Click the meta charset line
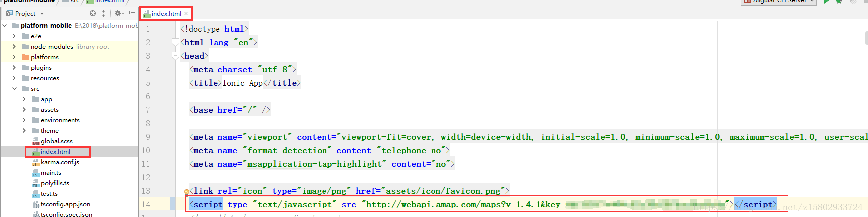This screenshot has width=868, height=217. coord(242,69)
